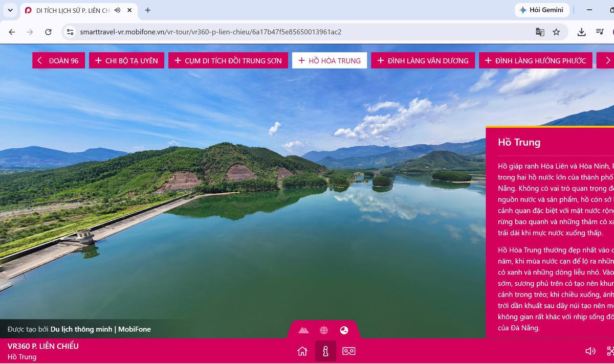
Task: Click the Hồ Trung panel heading
Action: (519, 142)
